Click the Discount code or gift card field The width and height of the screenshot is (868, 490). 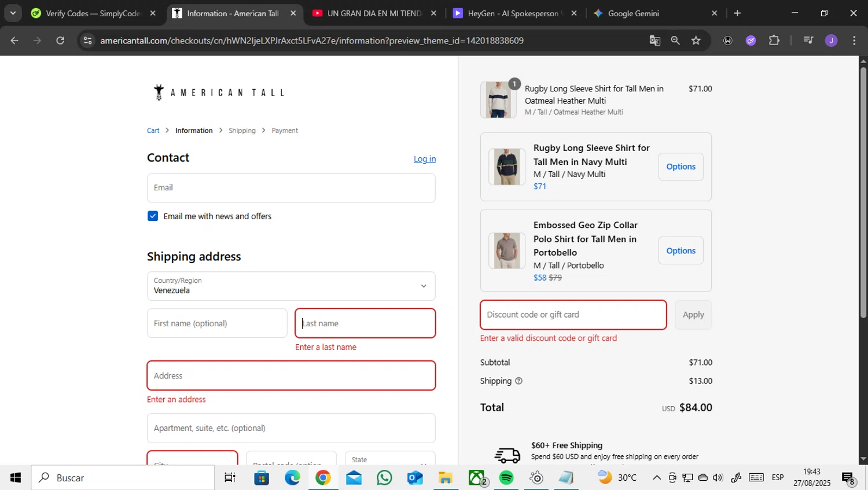pyautogui.click(x=573, y=315)
